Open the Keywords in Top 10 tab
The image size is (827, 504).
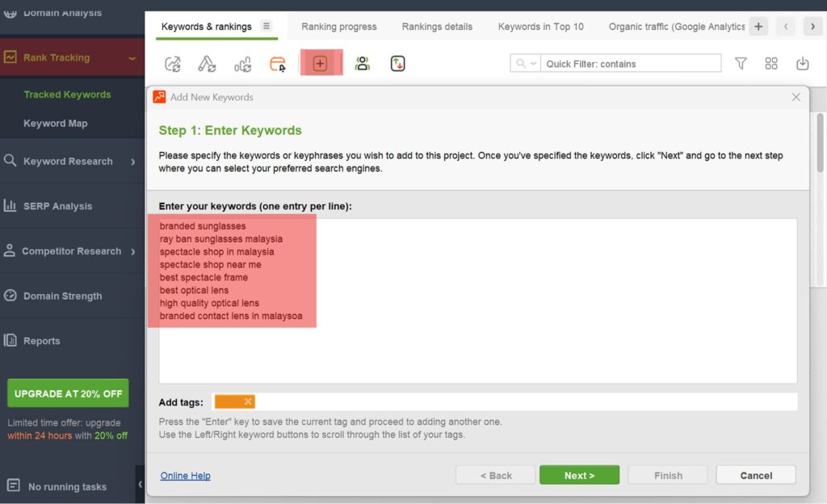pyautogui.click(x=540, y=26)
